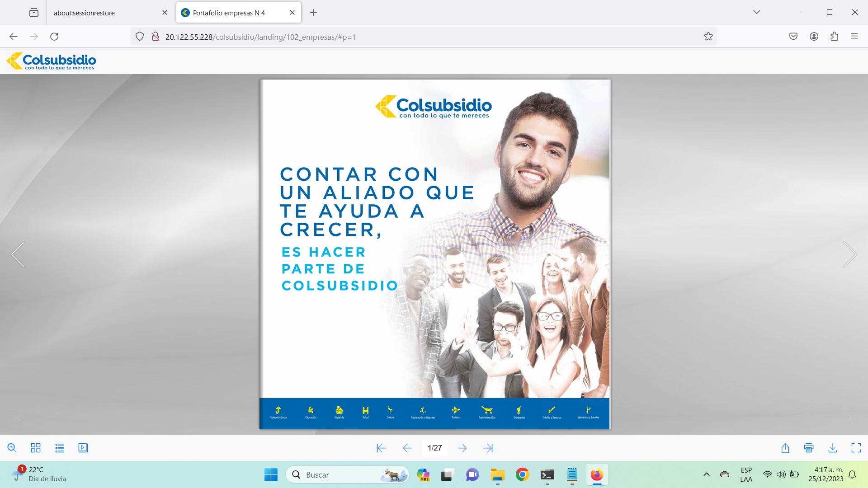Select Salud icon on cover

pos(365,412)
